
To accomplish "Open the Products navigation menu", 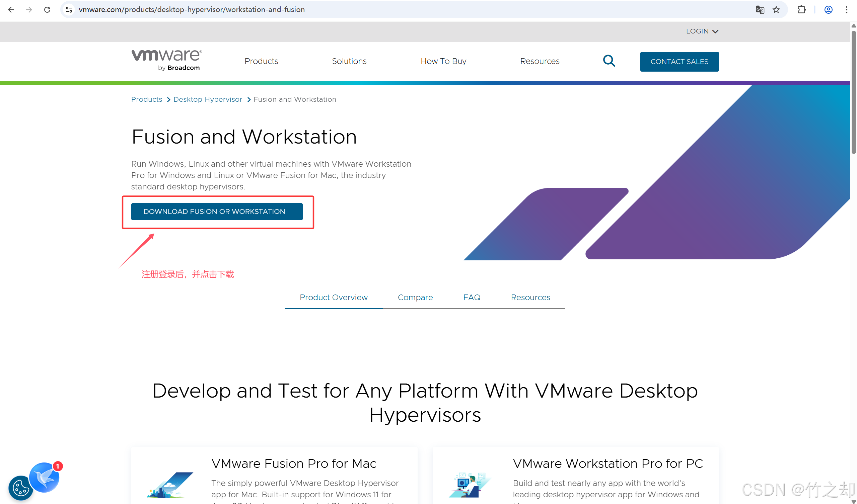I will point(261,61).
